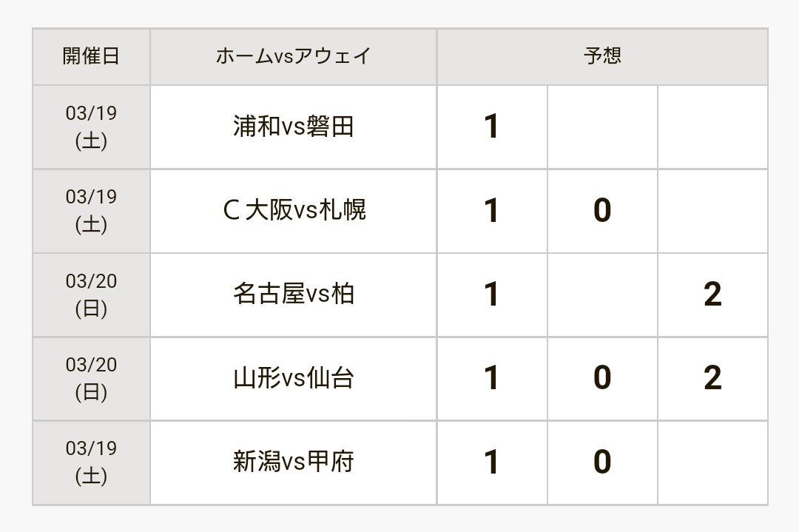Select the 開催日 column header

[x=91, y=56]
